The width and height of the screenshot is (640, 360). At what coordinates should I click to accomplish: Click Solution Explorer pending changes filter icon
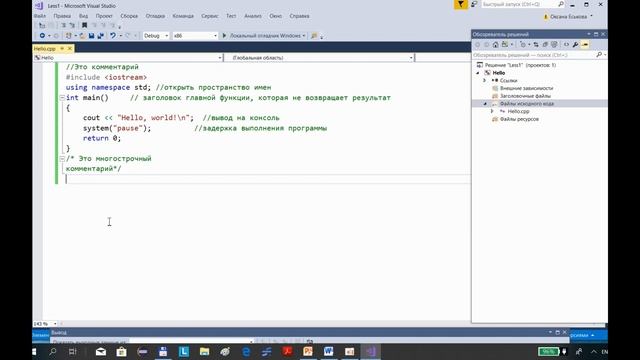pos(523,44)
